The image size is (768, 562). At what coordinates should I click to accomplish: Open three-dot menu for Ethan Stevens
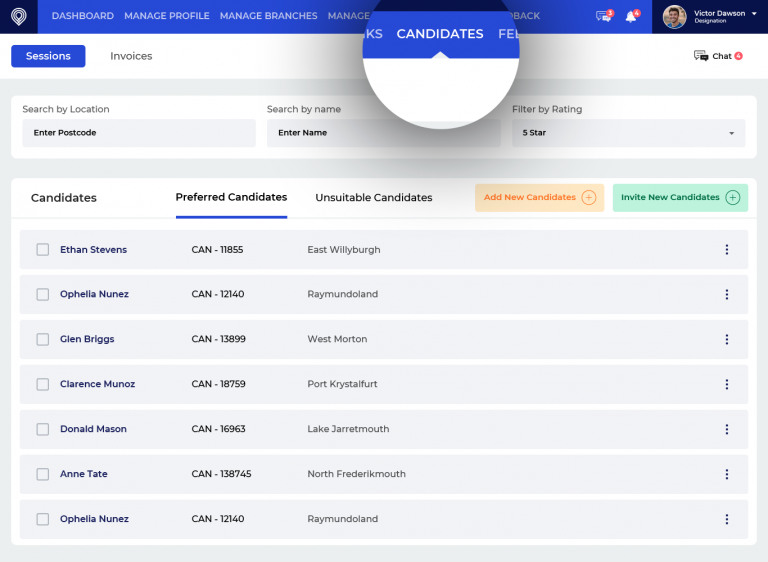point(727,250)
